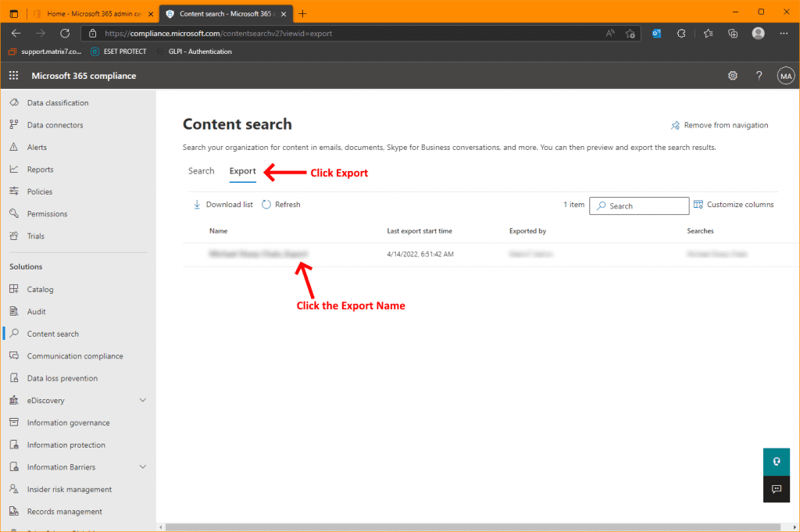Open Audit under Solutions
Image resolution: width=800 pixels, height=532 pixels.
pos(36,312)
